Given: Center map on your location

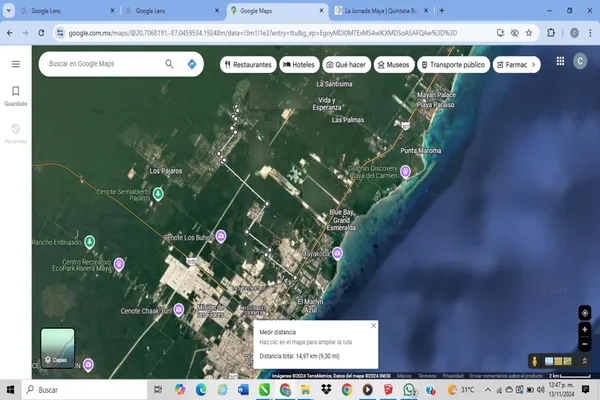Looking at the screenshot, I should [585, 312].
